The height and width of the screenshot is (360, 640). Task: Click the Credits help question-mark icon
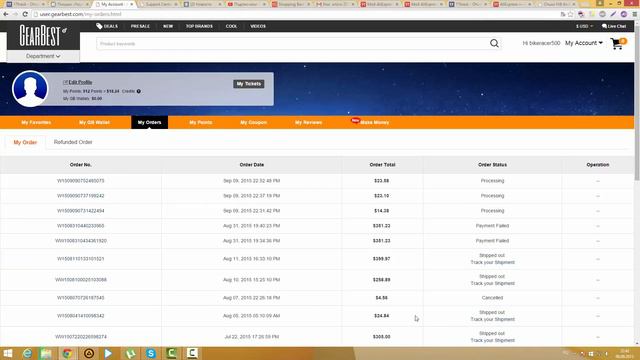(139, 91)
